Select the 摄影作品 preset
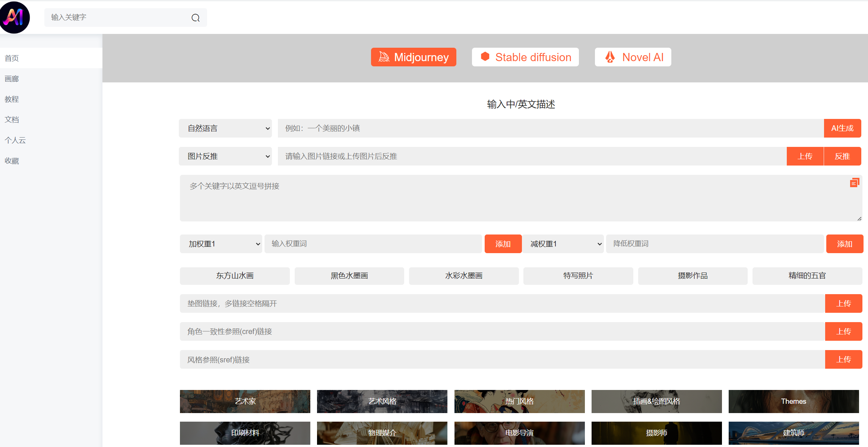Image resolution: width=868 pixels, height=447 pixels. pos(693,276)
